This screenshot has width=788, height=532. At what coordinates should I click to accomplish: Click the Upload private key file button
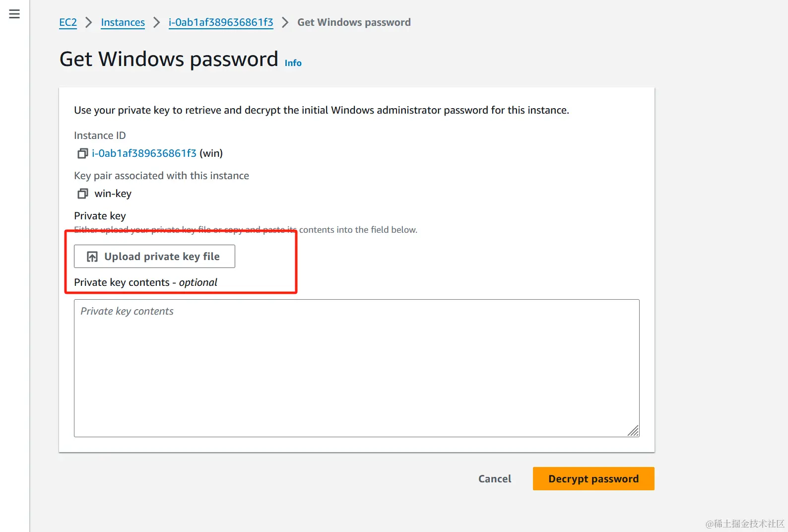(154, 257)
